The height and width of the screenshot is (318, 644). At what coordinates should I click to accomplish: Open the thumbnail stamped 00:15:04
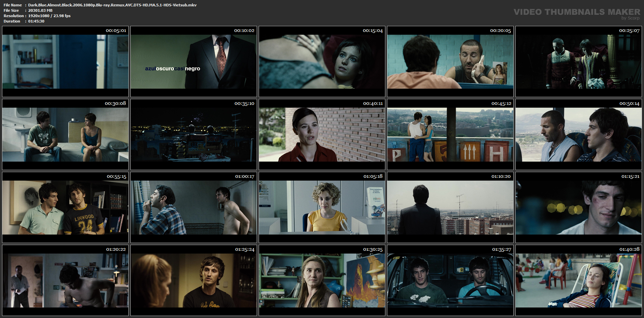tap(322, 62)
